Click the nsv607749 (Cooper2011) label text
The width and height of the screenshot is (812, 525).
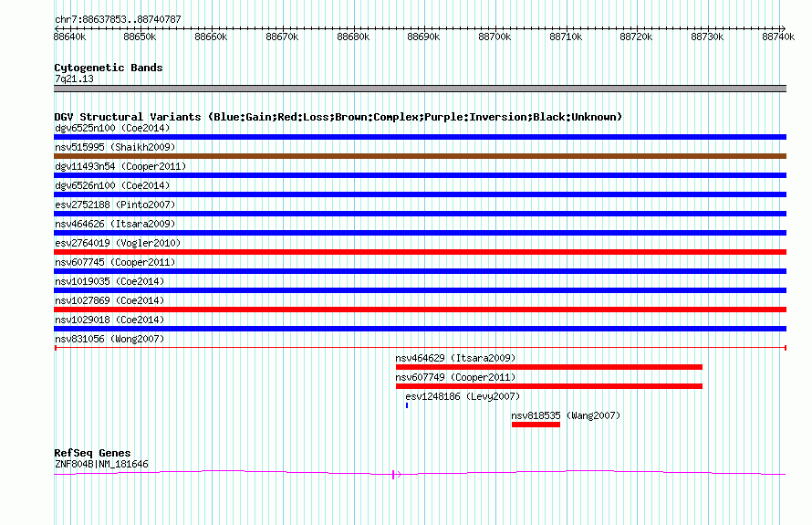pyautogui.click(x=455, y=377)
